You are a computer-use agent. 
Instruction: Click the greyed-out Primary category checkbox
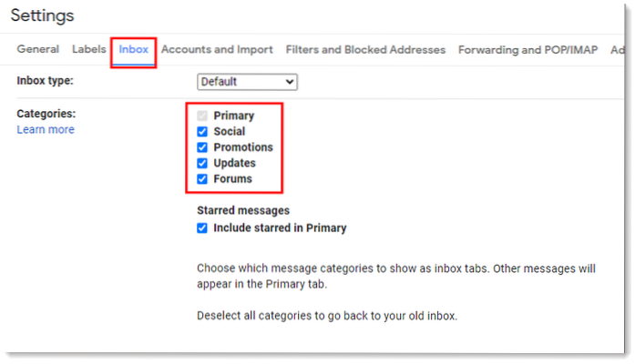pyautogui.click(x=202, y=116)
